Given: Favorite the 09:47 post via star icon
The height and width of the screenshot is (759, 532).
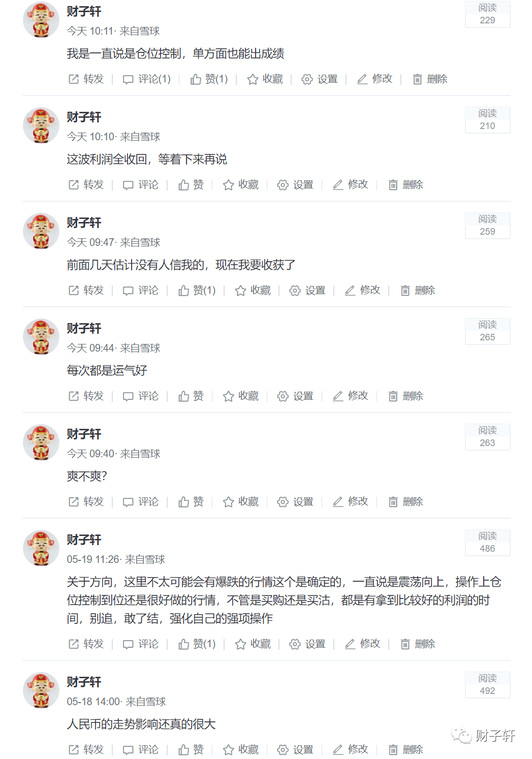Looking at the screenshot, I should coord(253,291).
